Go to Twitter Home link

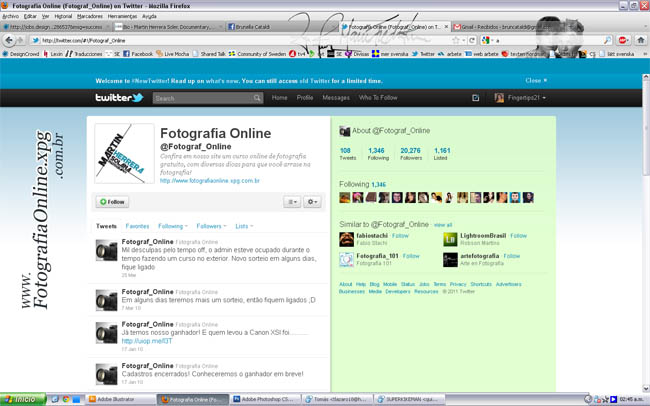pos(279,97)
